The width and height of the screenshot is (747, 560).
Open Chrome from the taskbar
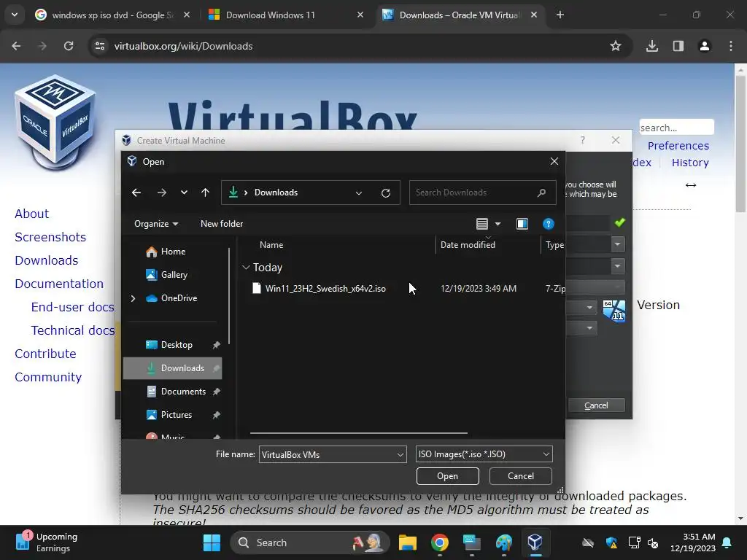(x=440, y=542)
